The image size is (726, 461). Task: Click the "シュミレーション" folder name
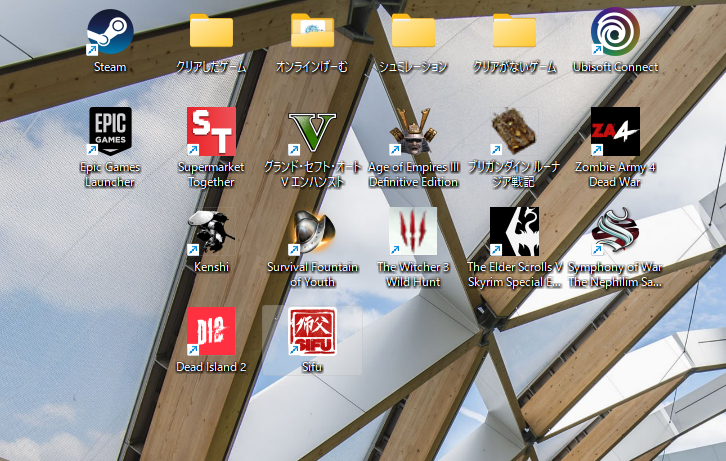(413, 67)
